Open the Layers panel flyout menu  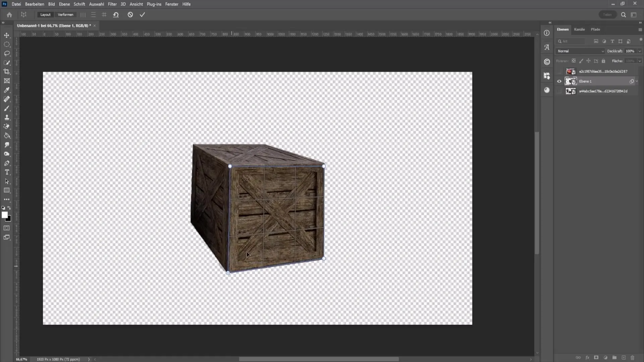640,29
